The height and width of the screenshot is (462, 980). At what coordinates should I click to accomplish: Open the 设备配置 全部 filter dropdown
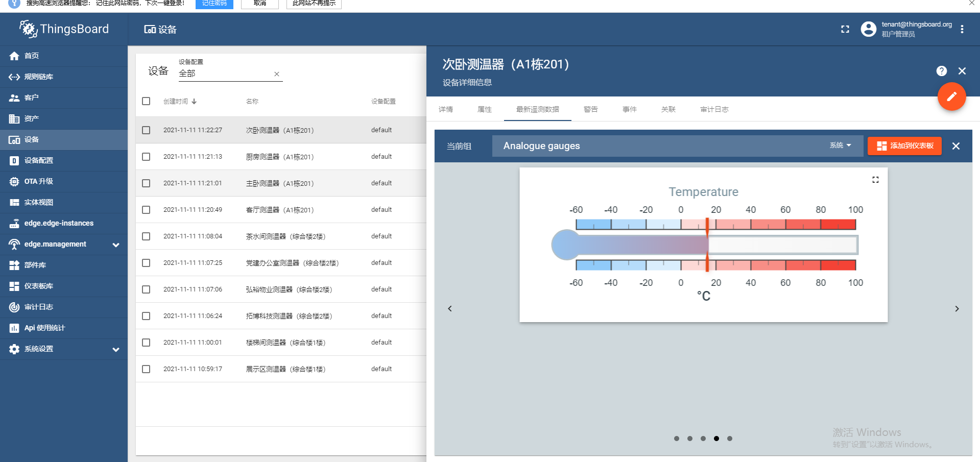click(231, 74)
